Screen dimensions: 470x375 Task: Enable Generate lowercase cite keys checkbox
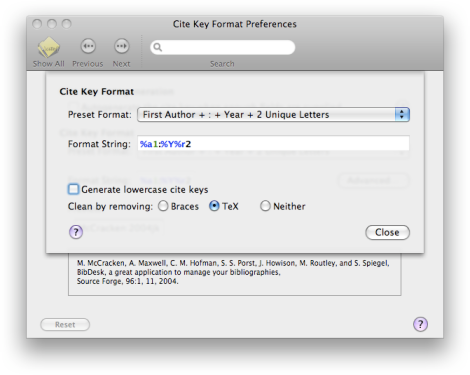click(73, 189)
